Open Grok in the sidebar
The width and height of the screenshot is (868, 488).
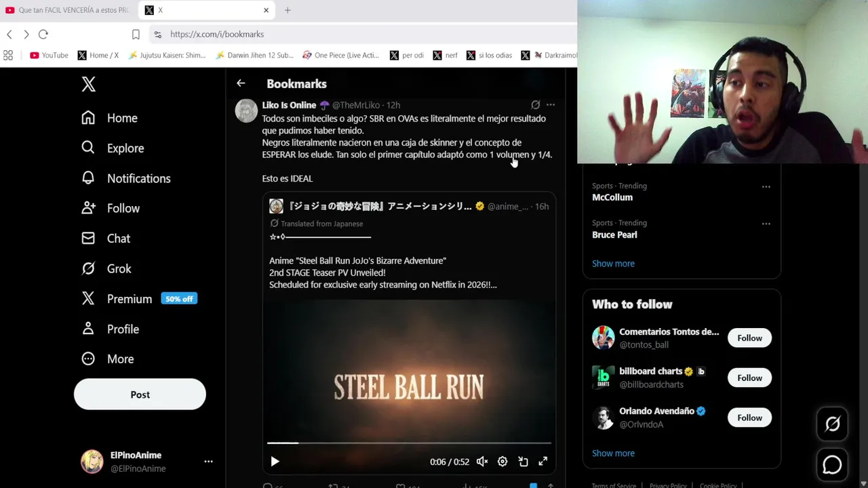106,268
